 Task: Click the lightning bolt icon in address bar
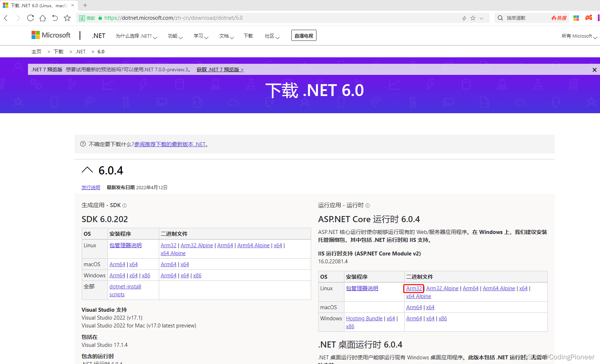pos(464,18)
